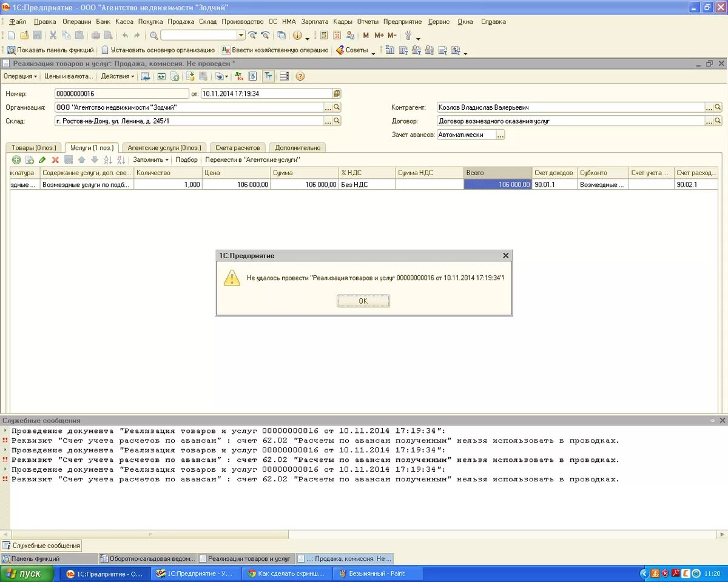Click the new document toolbar icon
The width and height of the screenshot is (728, 582).
tap(11, 36)
